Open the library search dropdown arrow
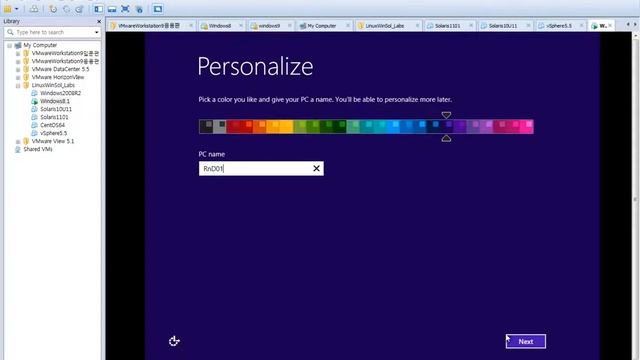This screenshot has width=640, height=360. (x=96, y=32)
